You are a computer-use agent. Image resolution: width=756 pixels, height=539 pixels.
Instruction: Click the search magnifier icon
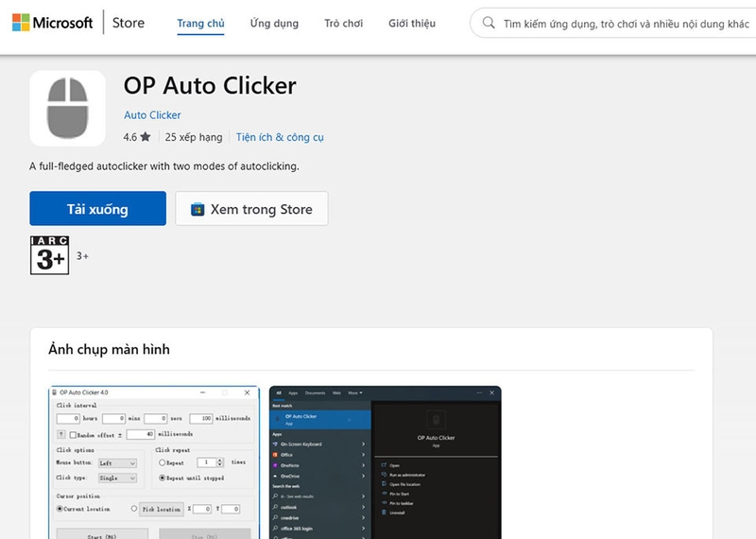[489, 23]
